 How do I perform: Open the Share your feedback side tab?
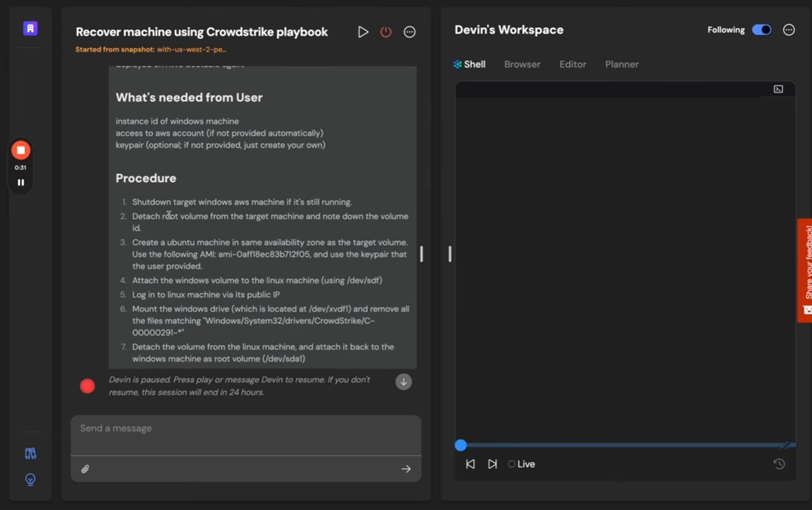(x=805, y=270)
